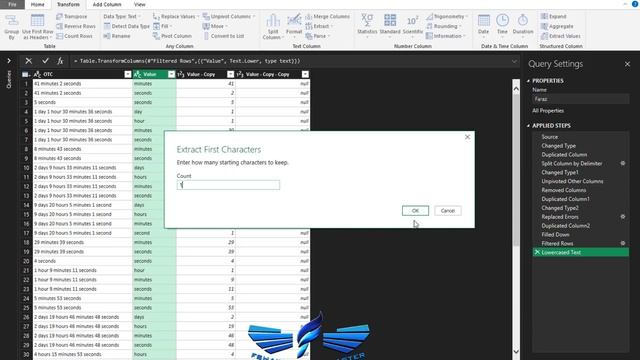The width and height of the screenshot is (640, 360).
Task: Click the vertical scrollbar down arrow
Action: point(516,351)
